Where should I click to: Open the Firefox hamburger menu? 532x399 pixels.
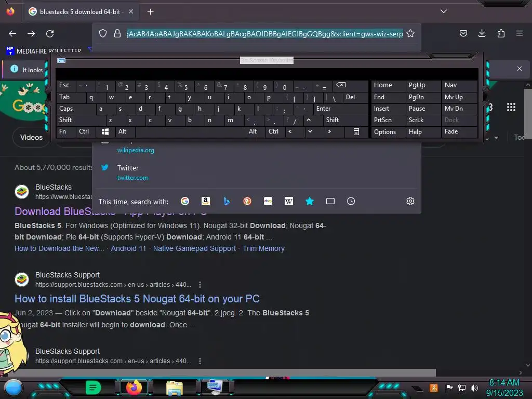[520, 33]
